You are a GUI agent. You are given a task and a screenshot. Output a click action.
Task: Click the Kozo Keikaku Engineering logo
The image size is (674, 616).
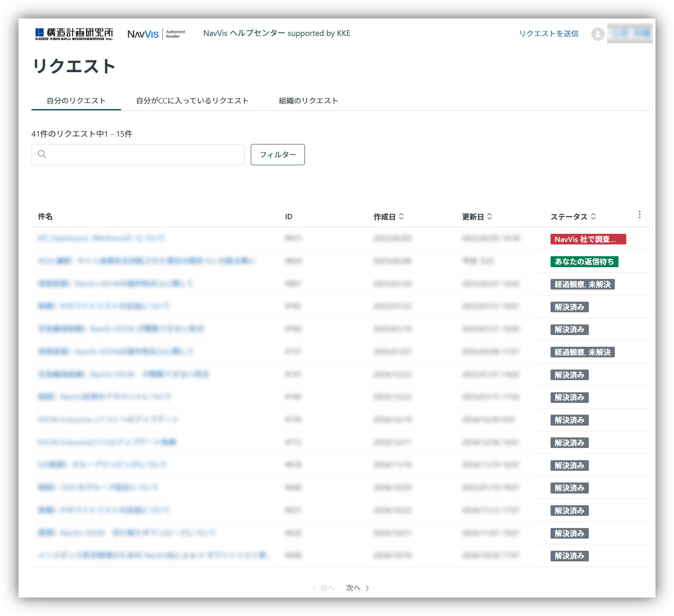[74, 34]
